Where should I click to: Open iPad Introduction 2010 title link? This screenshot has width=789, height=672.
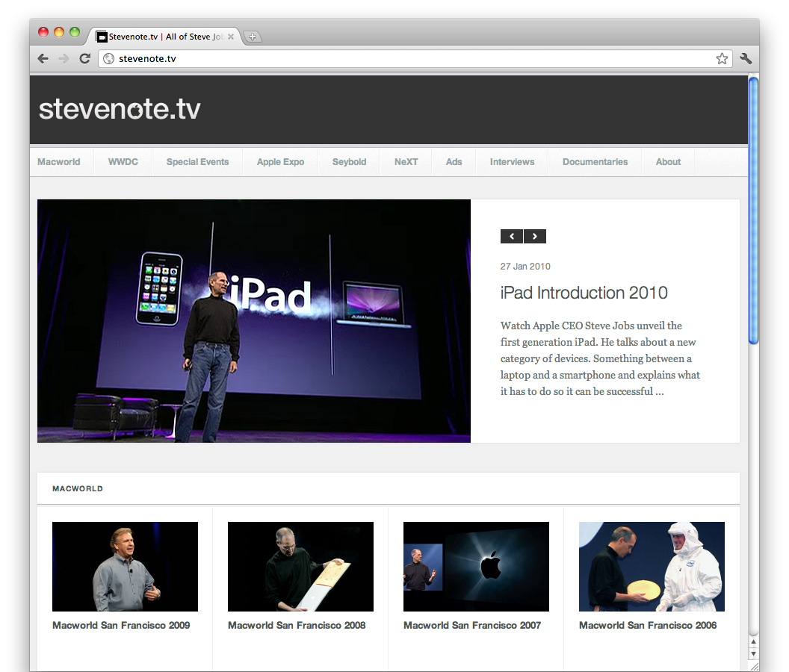point(584,293)
